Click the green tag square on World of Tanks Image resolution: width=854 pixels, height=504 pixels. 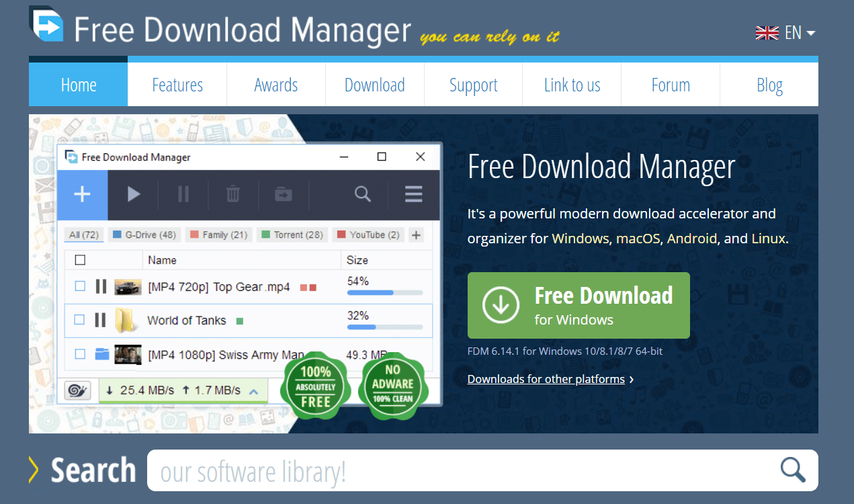(240, 321)
